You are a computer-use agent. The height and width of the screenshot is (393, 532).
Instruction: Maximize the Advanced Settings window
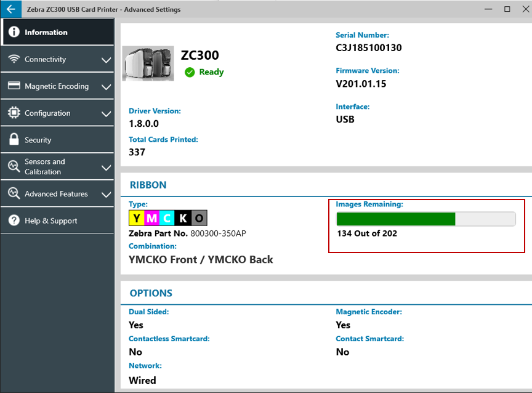point(507,9)
